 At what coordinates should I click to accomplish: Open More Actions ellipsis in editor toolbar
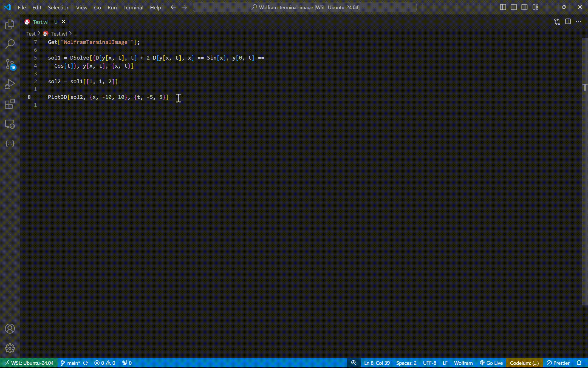[579, 22]
